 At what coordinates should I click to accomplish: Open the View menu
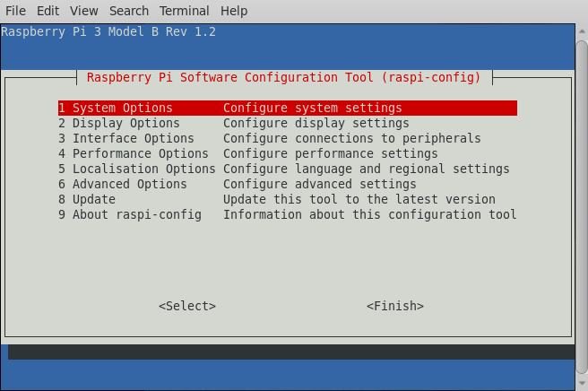pos(83,11)
